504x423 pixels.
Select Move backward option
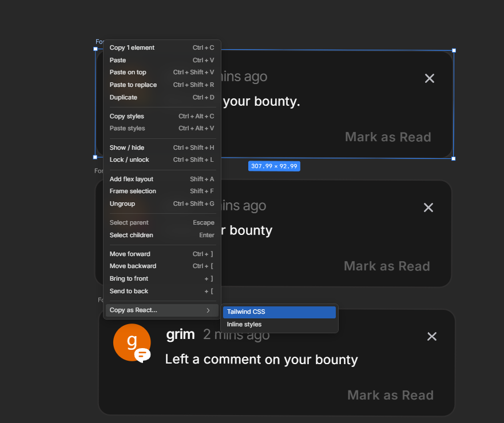click(162, 266)
